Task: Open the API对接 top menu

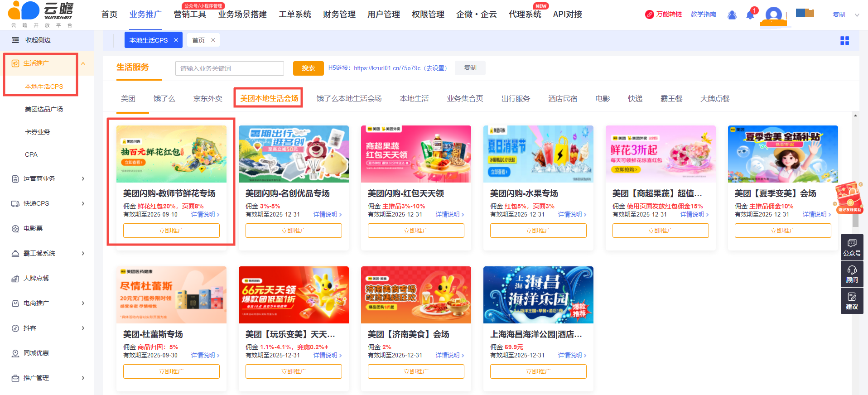Action: click(567, 14)
